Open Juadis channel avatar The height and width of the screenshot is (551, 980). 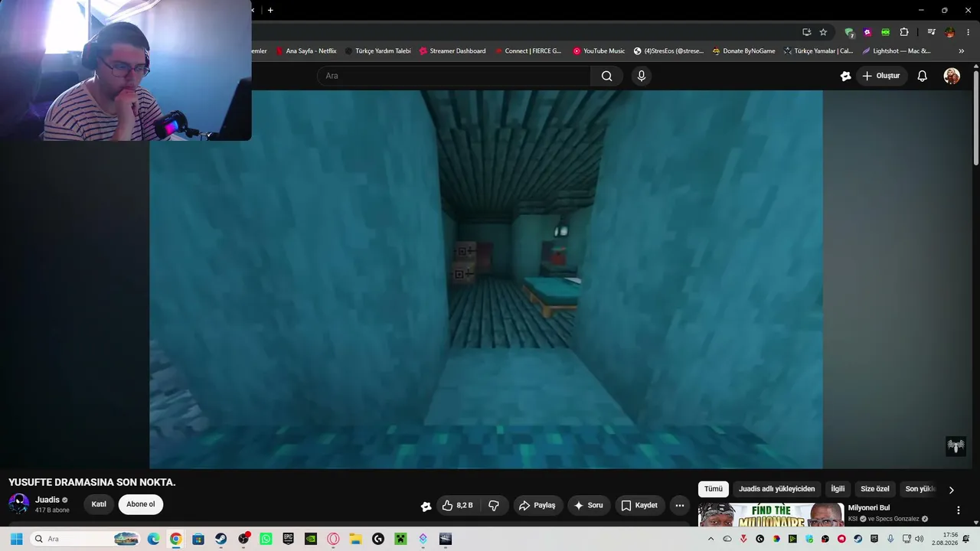(x=18, y=504)
